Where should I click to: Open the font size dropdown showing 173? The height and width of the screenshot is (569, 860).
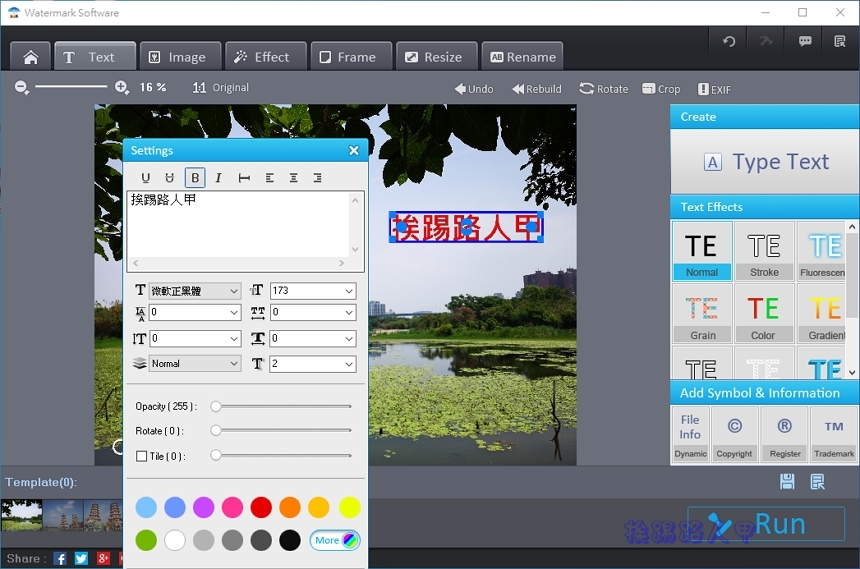coord(313,291)
